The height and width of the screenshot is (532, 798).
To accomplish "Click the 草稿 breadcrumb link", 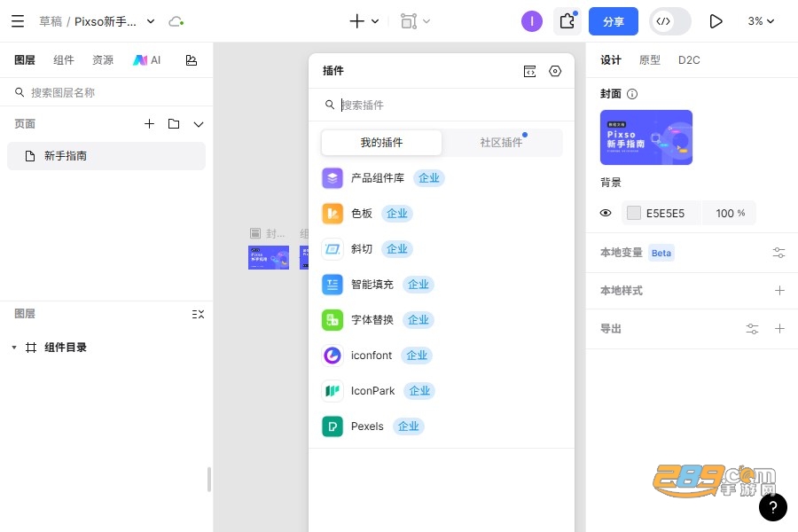I will pos(51,21).
